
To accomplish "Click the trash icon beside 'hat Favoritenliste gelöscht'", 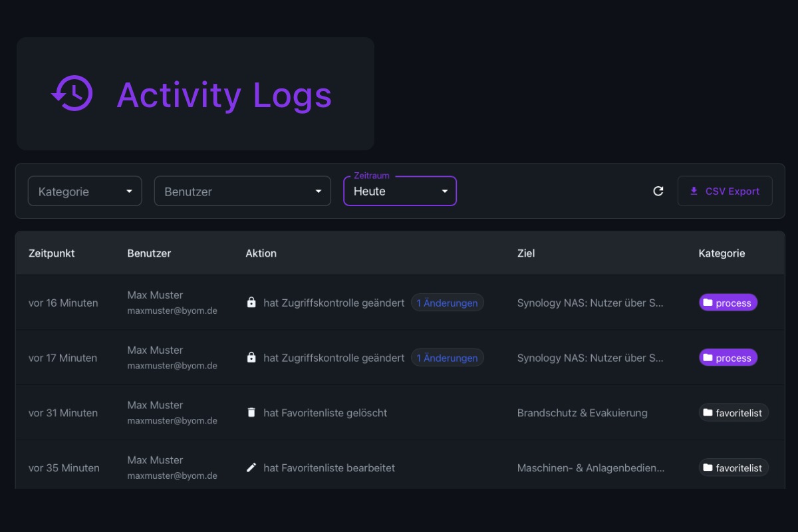I will [x=251, y=412].
